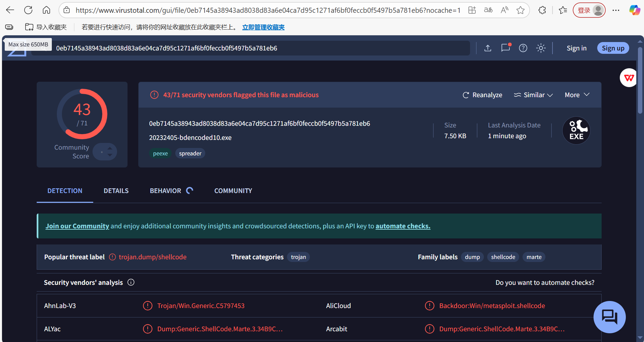Open the COMMUNITY tab

(x=233, y=191)
